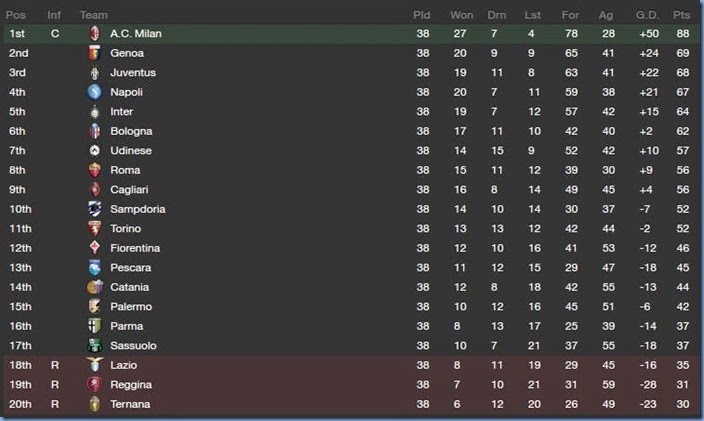
Task: Click the Inter club crest
Action: pyautogui.click(x=95, y=112)
